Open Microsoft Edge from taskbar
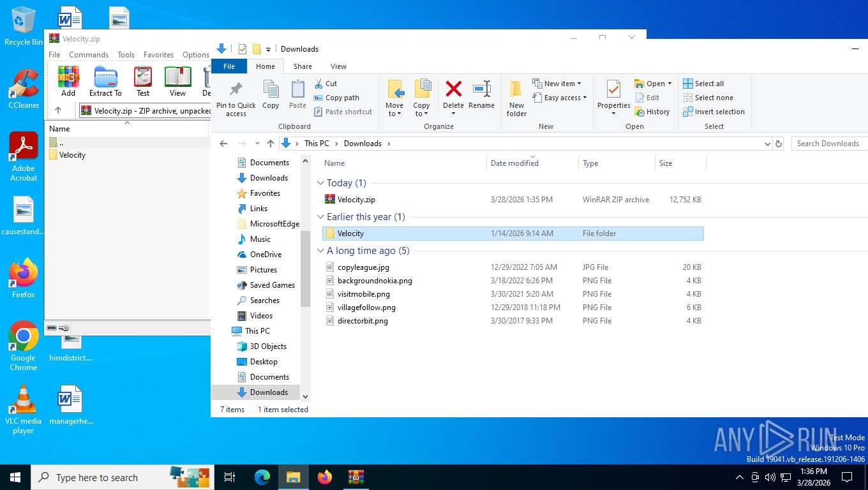The width and height of the screenshot is (868, 490). [x=262, y=477]
